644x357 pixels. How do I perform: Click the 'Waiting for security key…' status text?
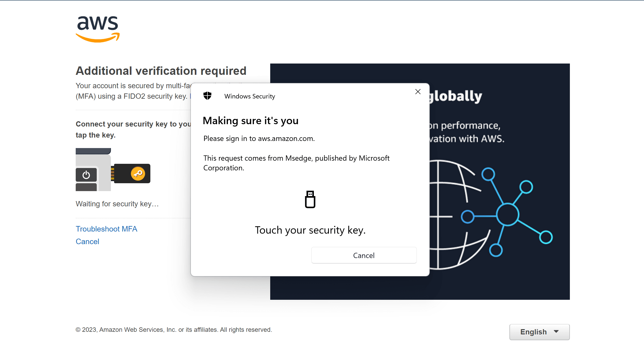tap(117, 204)
